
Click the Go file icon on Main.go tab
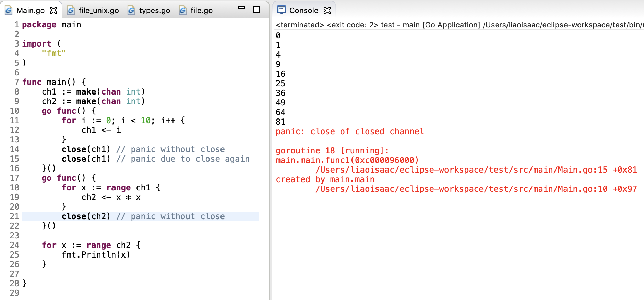coord(9,10)
